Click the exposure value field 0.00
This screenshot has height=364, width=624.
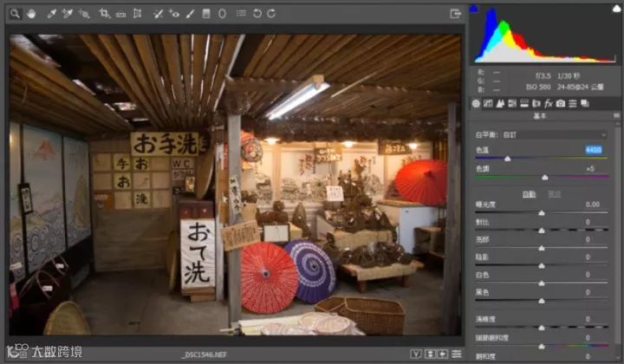[x=593, y=205]
